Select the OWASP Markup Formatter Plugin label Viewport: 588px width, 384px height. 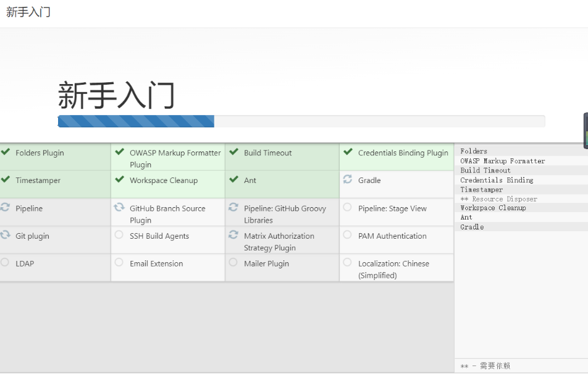(x=175, y=159)
